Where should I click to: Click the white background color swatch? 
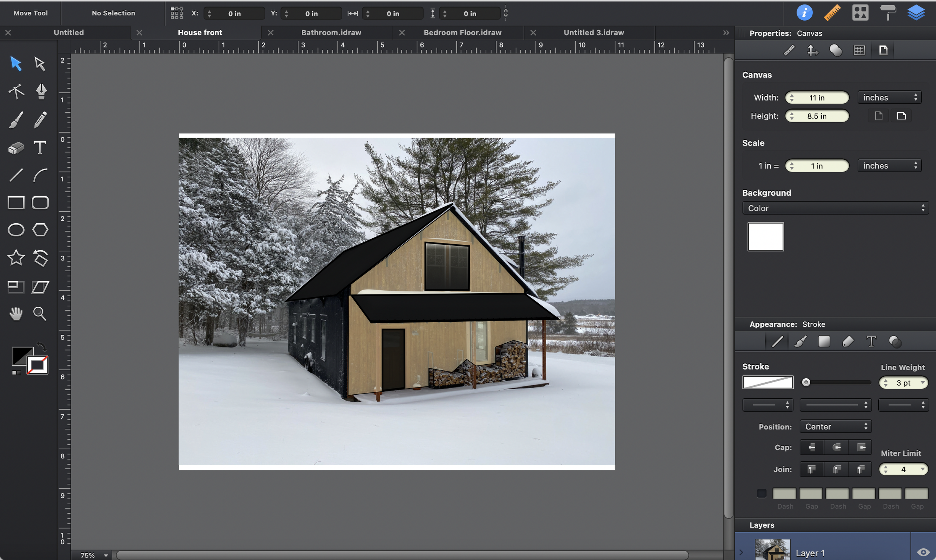[x=765, y=236]
